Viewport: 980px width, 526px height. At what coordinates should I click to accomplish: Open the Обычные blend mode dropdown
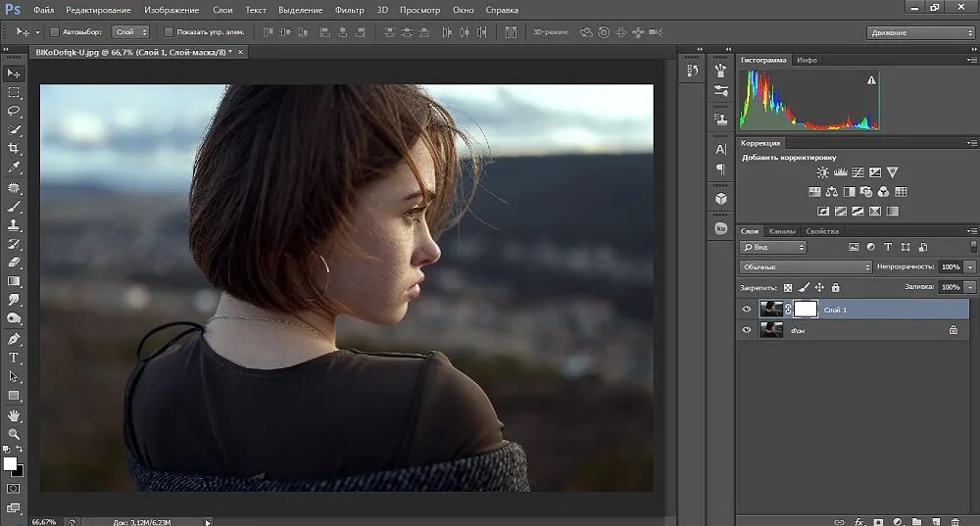point(806,266)
